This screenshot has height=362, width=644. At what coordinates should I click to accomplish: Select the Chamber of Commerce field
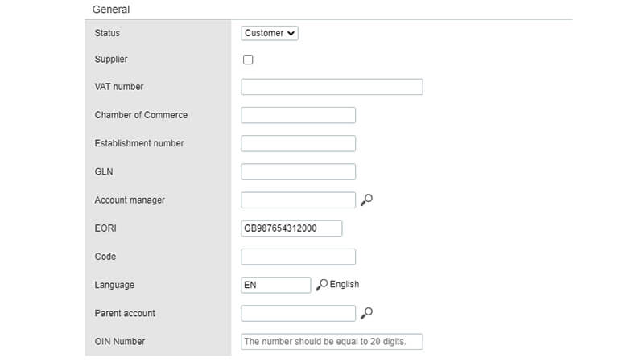coord(298,115)
